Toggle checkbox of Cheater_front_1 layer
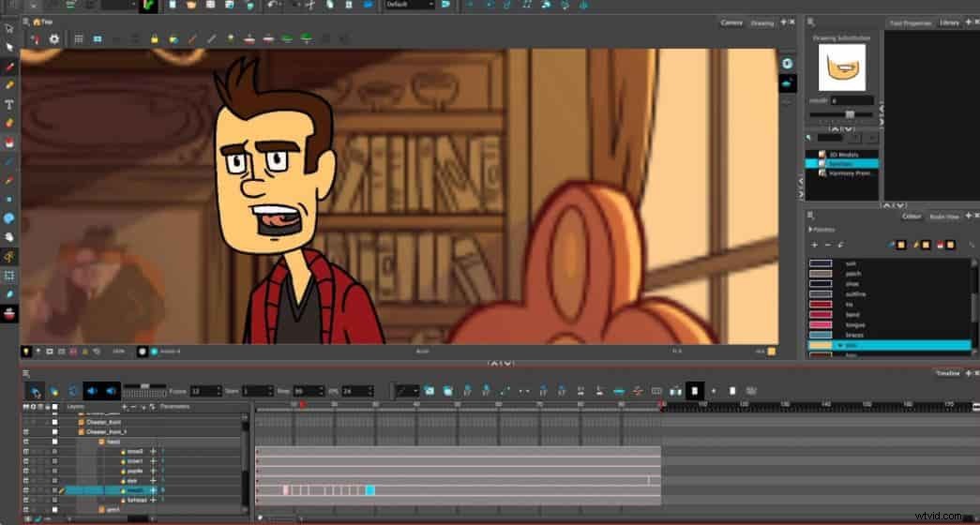980x525 pixels. (54, 432)
